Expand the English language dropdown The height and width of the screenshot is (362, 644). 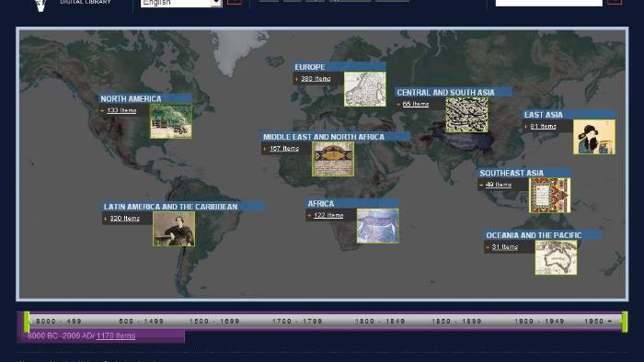coord(216,3)
